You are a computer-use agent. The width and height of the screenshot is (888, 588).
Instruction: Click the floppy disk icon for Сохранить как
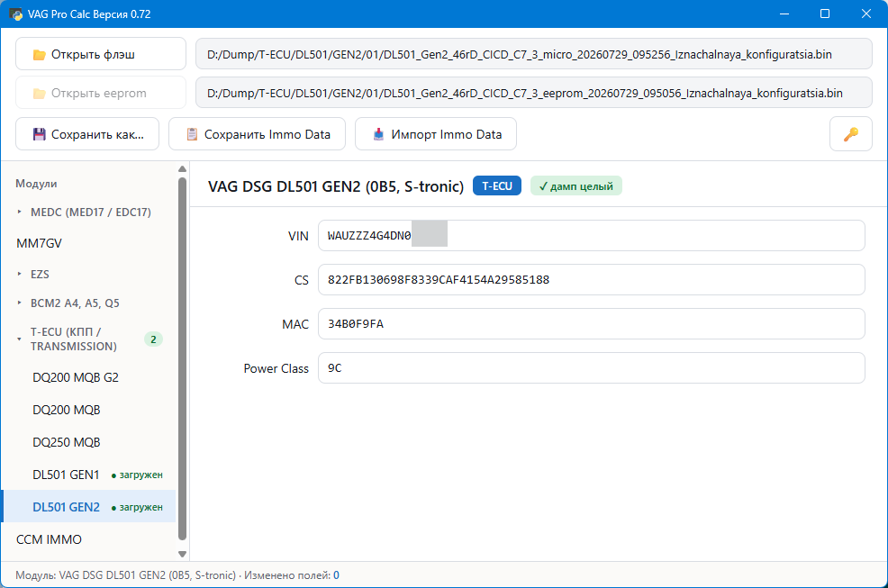(39, 134)
